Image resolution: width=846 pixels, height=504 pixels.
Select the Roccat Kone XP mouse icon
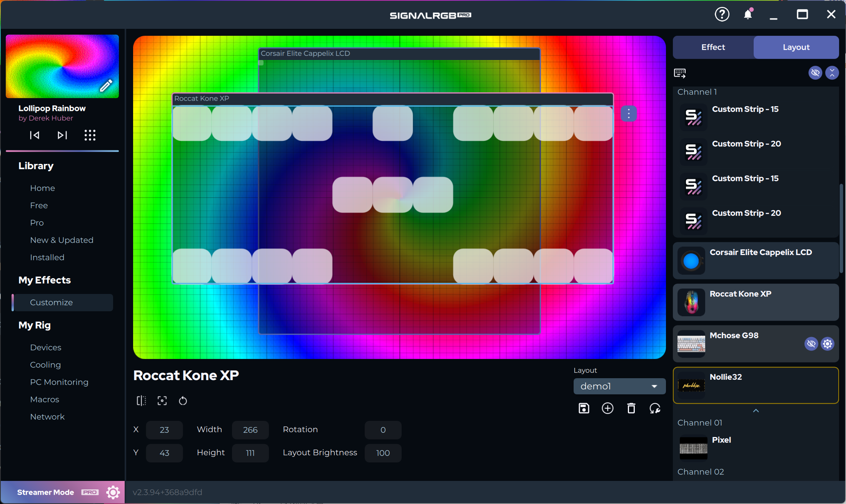(691, 302)
